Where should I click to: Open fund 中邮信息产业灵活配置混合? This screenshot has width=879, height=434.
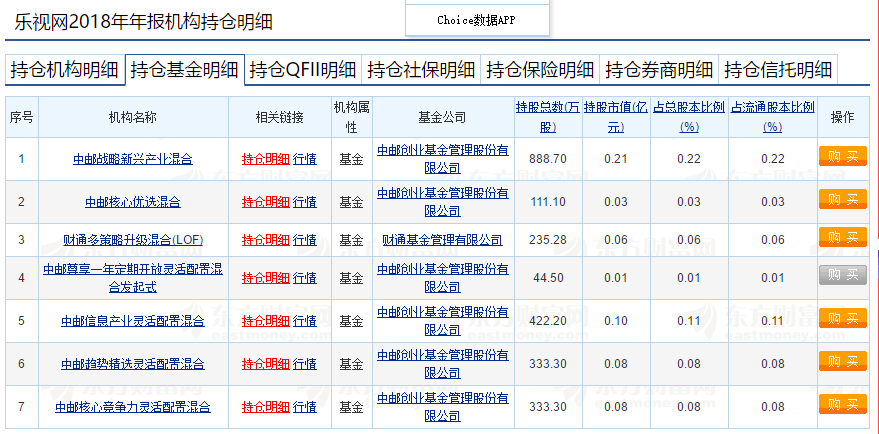133,321
